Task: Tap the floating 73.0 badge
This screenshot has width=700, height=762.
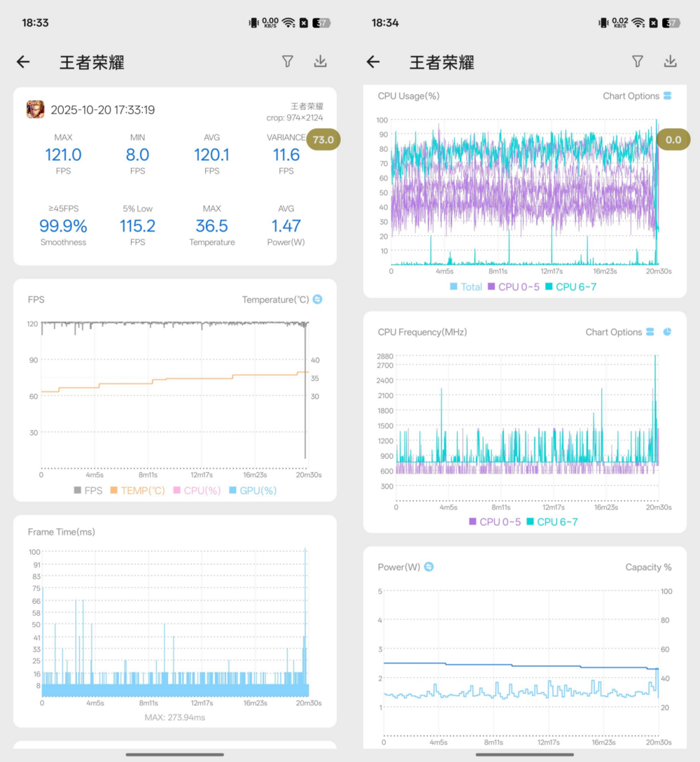Action: tap(323, 139)
